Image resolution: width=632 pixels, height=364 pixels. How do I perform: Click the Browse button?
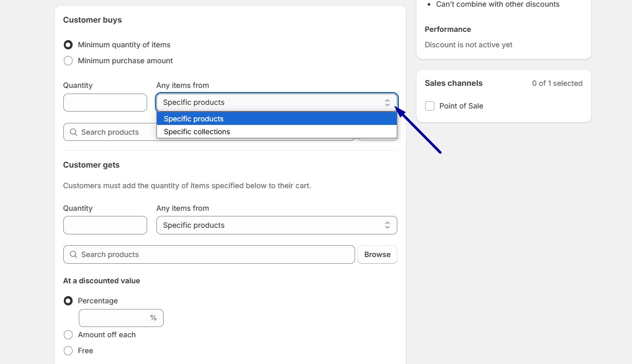[x=377, y=254]
